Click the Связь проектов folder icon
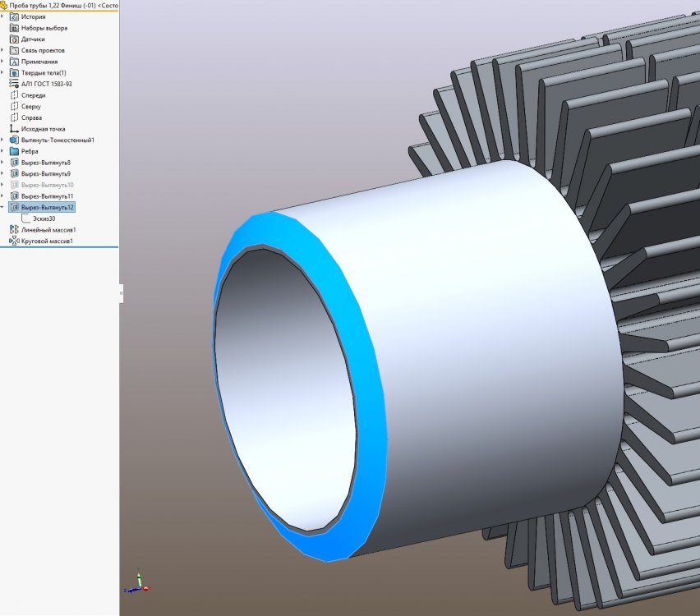The height and width of the screenshot is (616, 700). [14, 50]
